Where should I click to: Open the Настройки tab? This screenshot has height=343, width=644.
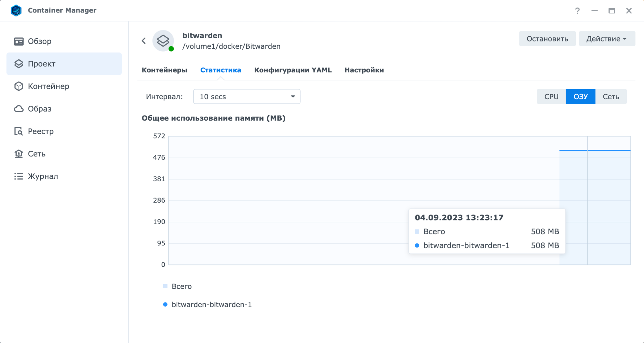coord(364,70)
